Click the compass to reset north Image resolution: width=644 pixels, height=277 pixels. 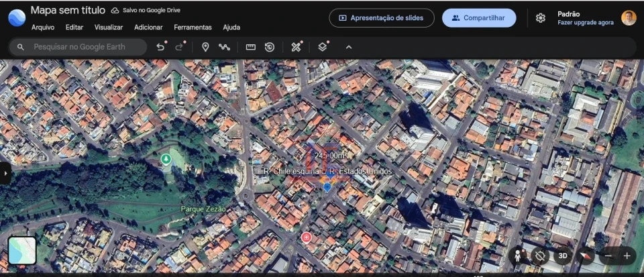click(586, 256)
